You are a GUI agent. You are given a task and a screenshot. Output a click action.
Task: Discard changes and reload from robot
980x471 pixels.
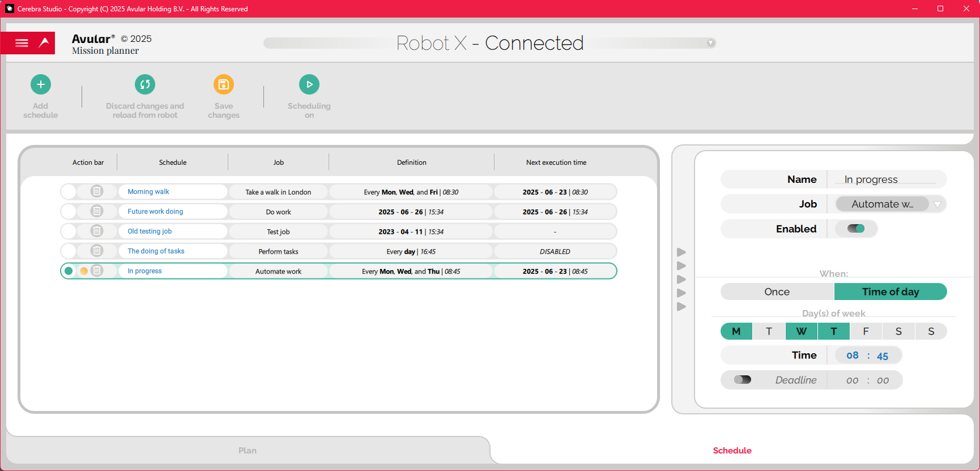click(x=145, y=84)
